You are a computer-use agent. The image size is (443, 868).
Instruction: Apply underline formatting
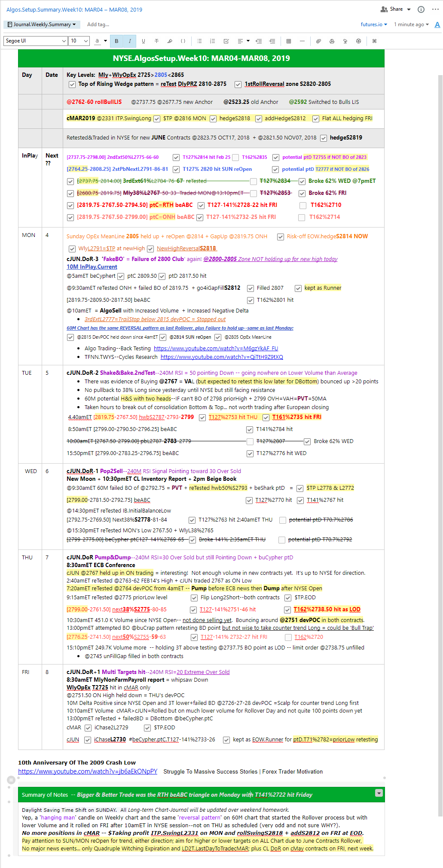coord(143,41)
